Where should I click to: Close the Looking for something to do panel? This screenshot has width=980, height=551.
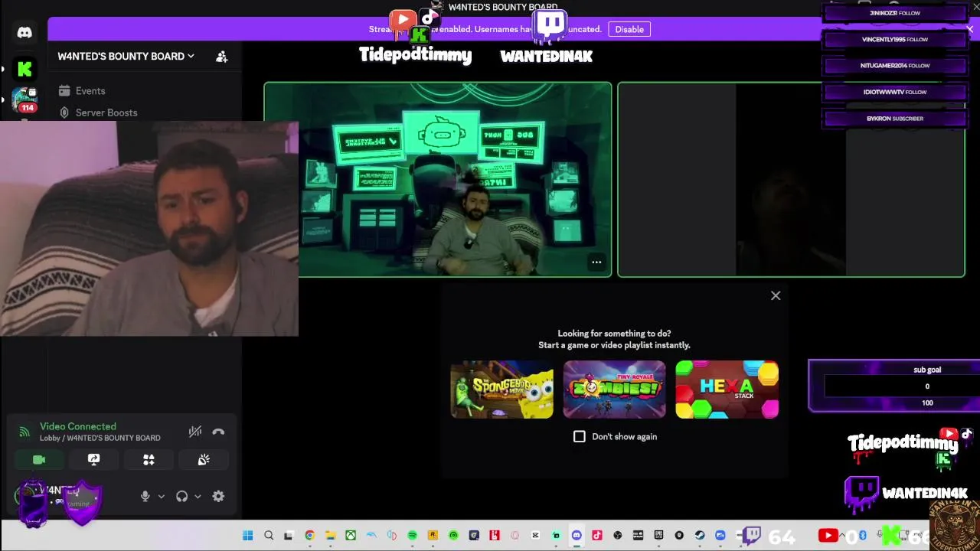pos(776,295)
